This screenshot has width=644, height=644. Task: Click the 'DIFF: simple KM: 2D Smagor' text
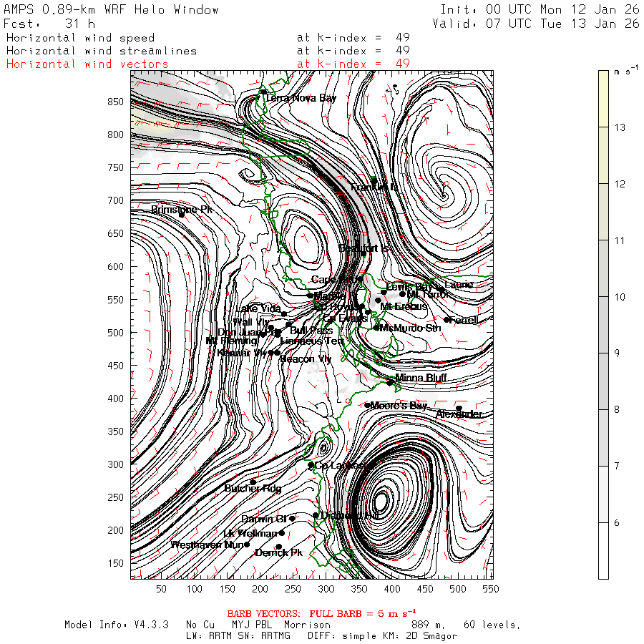[382, 636]
